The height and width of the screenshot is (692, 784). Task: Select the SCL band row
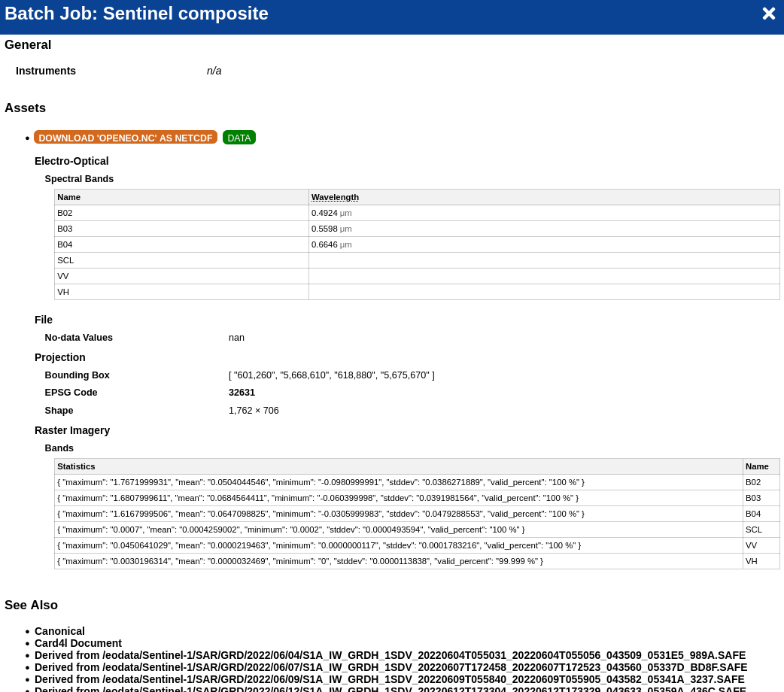pos(181,260)
